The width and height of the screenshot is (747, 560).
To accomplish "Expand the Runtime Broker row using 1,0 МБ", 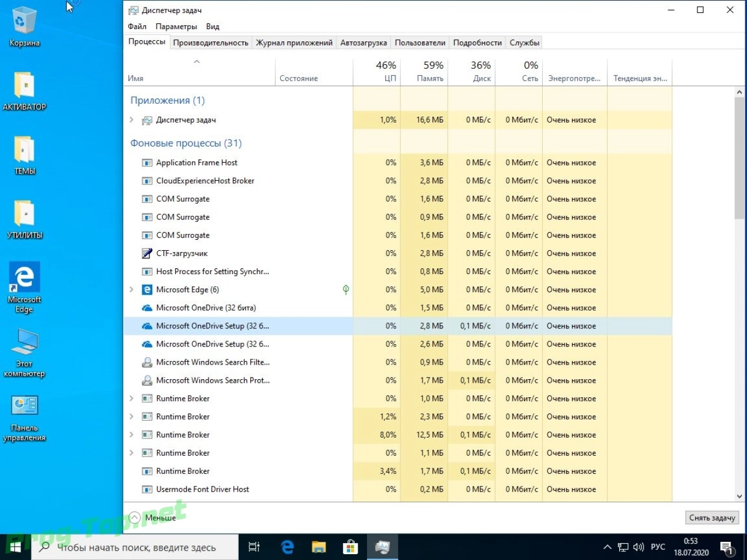I will tap(131, 398).
